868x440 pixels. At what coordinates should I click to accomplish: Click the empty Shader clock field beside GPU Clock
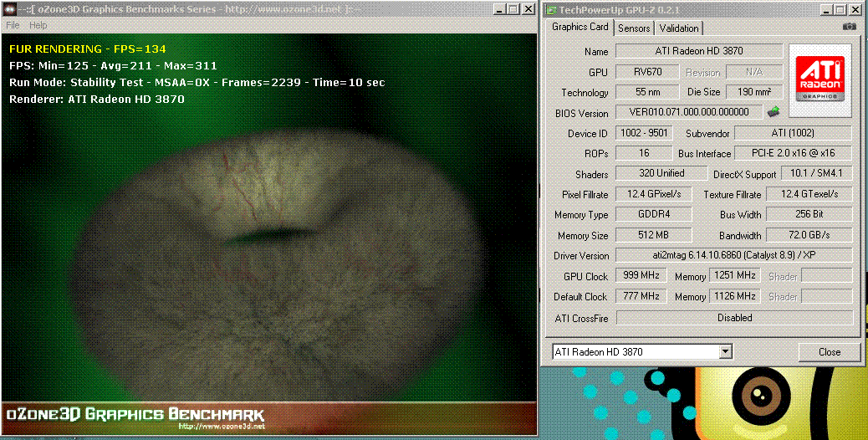click(826, 275)
